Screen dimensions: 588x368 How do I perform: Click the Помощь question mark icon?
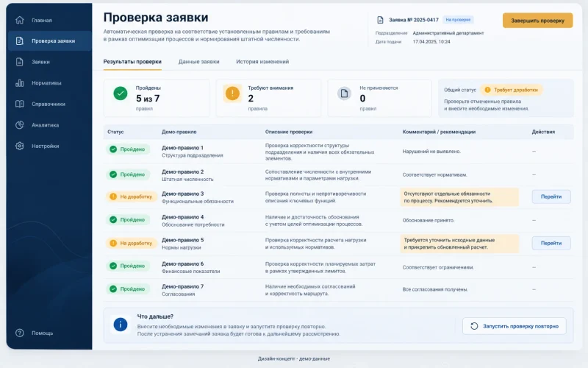tap(20, 333)
